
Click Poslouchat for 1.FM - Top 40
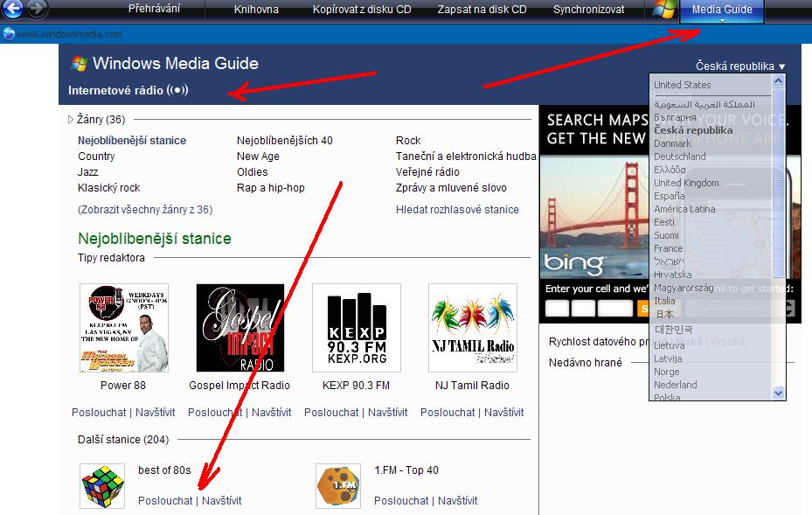pos(401,500)
